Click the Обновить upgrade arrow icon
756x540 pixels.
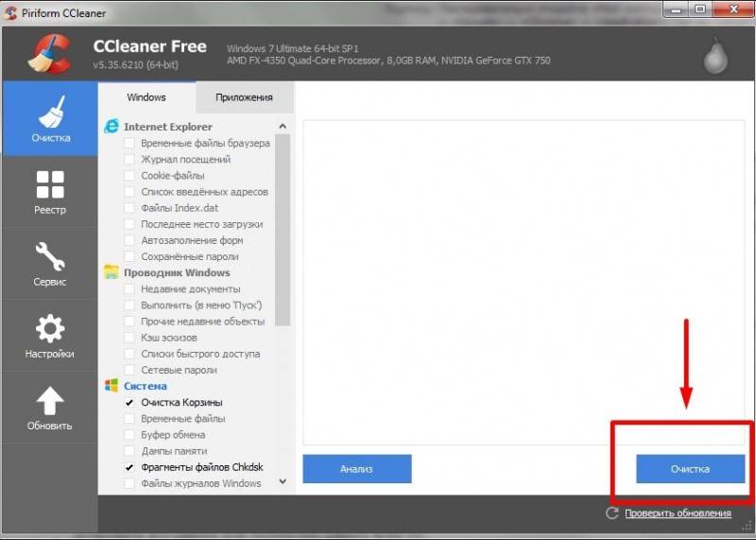tap(50, 401)
